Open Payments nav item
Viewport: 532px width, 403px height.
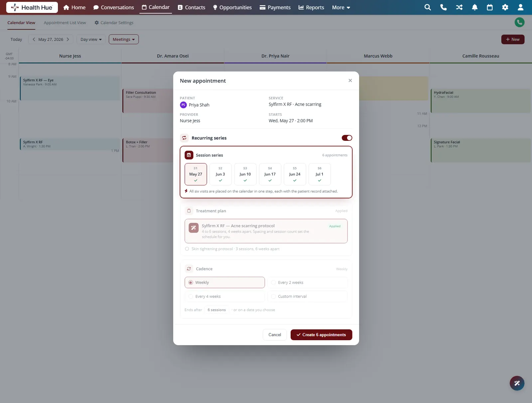[275, 7]
